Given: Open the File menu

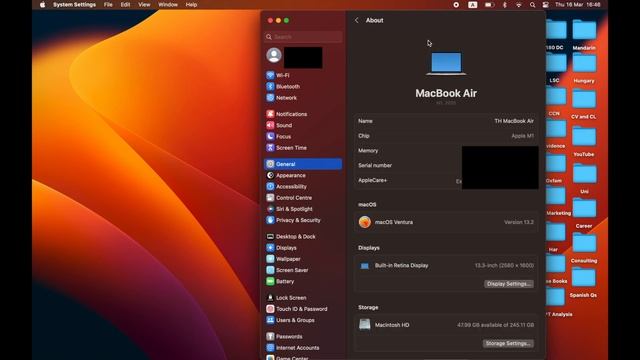Looking at the screenshot, I should (108, 5).
